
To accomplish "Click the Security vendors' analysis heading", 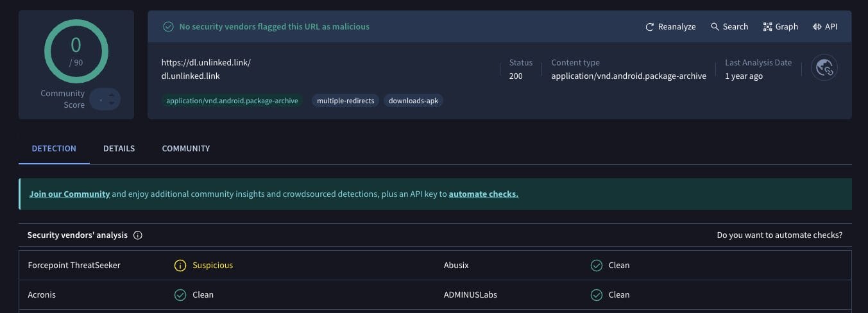I will pyautogui.click(x=78, y=235).
